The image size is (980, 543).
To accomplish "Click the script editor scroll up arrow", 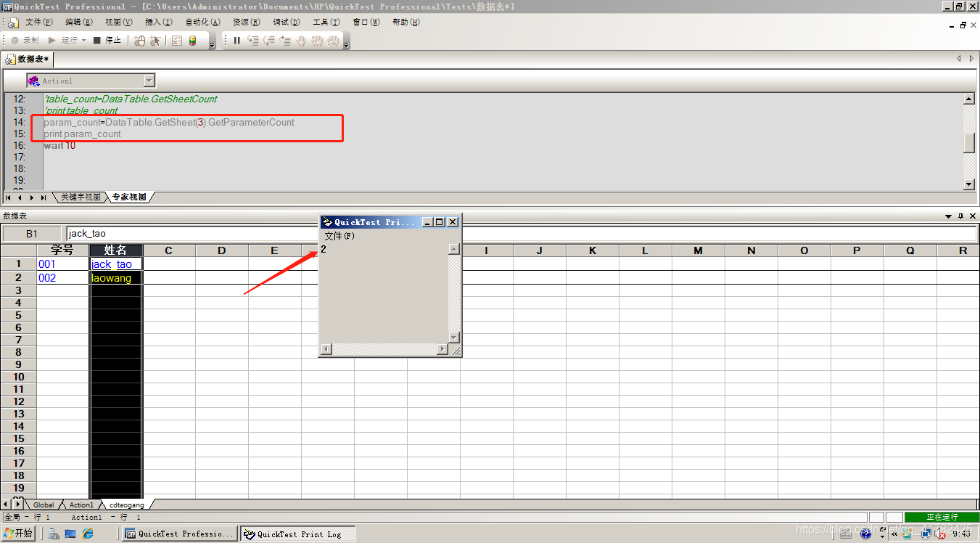I will [x=969, y=99].
